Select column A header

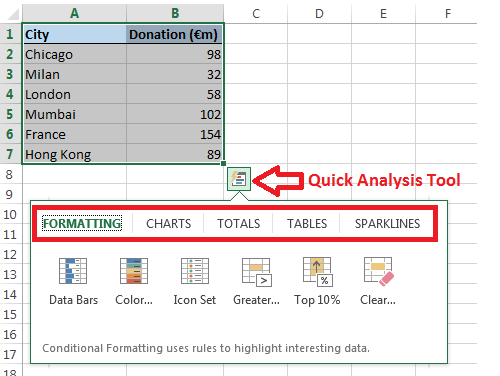(74, 14)
